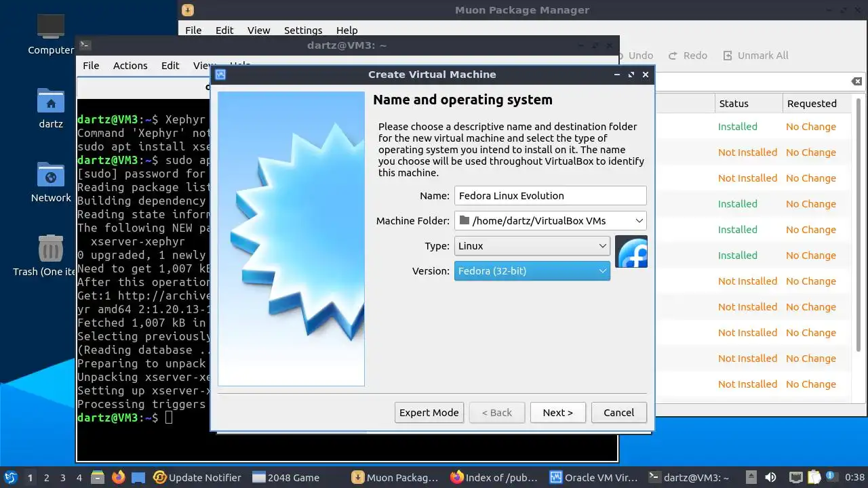The height and width of the screenshot is (488, 868).
Task: Switch to Firefox 'Index of /pub' taskbar entry
Action: coord(494,477)
